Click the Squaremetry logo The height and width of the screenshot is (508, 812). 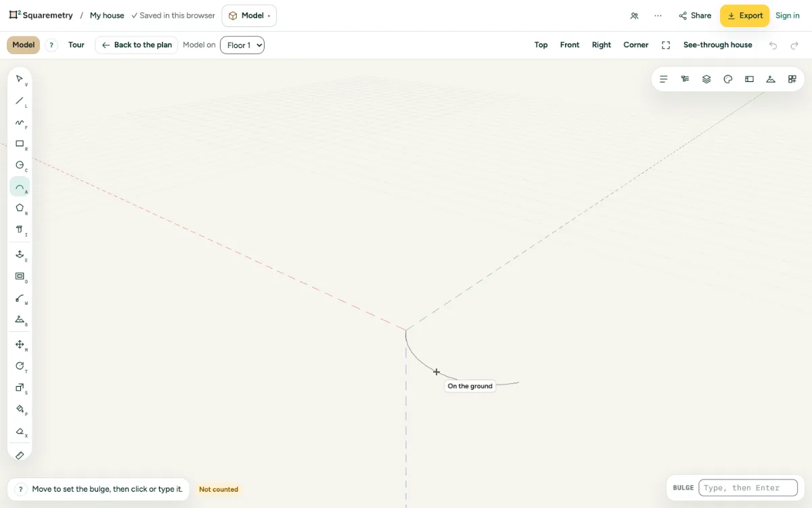pos(41,16)
